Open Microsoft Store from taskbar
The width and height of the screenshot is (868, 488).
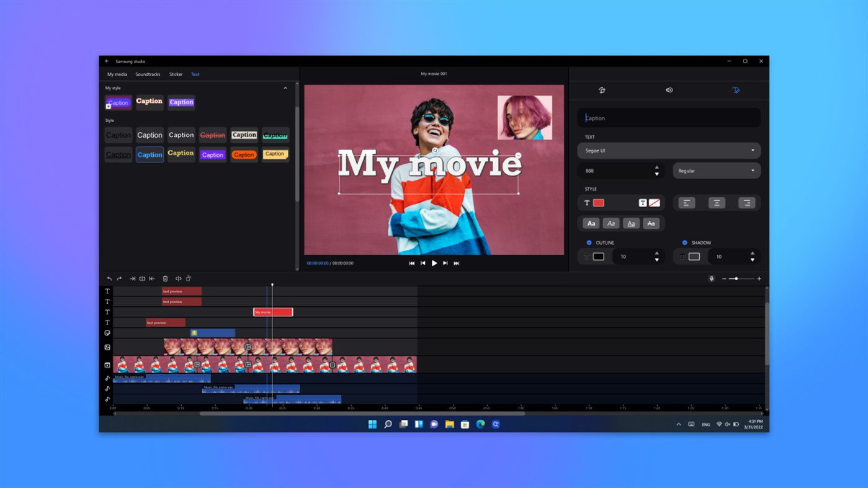465,424
